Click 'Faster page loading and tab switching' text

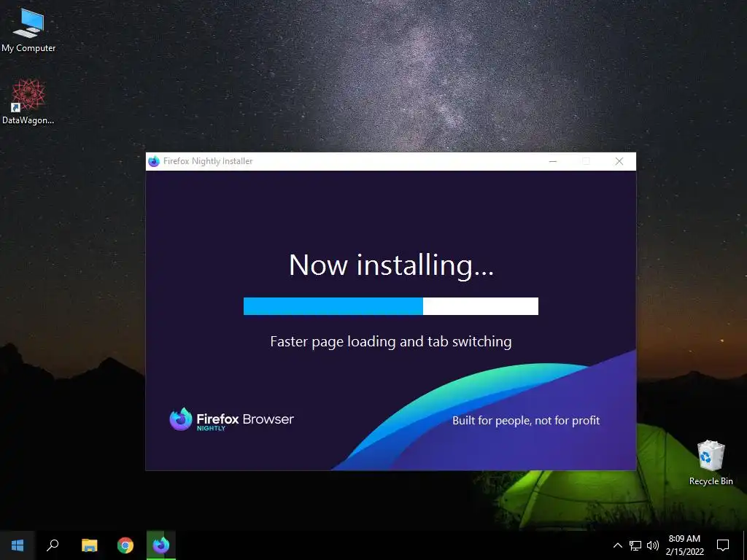[x=391, y=342]
